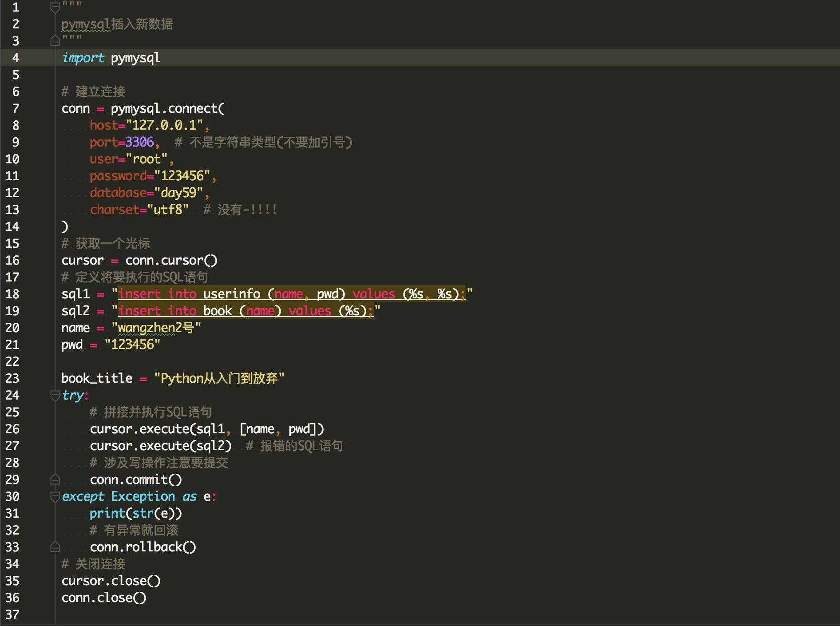840x626 pixels.
Task: Click line number 4 in the gutter
Action: pyautogui.click(x=16, y=58)
